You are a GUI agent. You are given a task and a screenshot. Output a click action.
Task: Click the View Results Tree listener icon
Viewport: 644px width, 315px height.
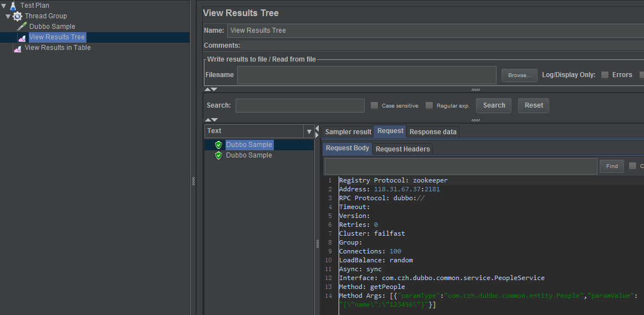pyautogui.click(x=22, y=37)
